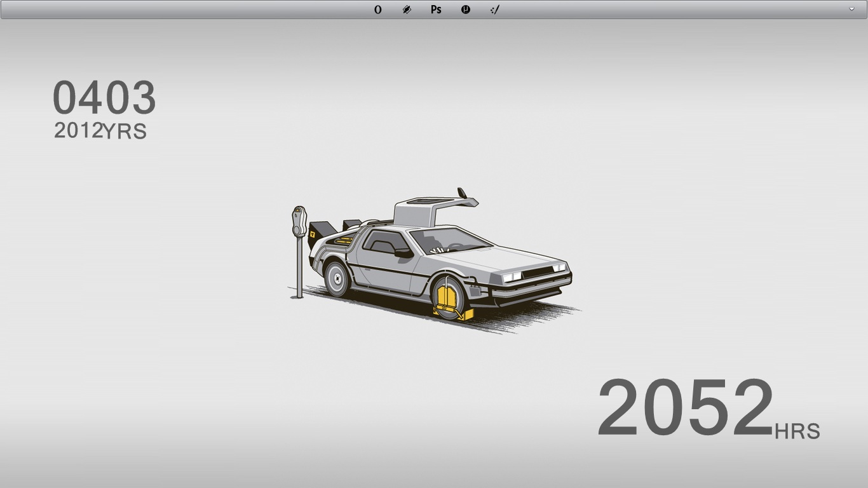The height and width of the screenshot is (488, 868).
Task: Click the 2052 clock widget
Action: 685,407
